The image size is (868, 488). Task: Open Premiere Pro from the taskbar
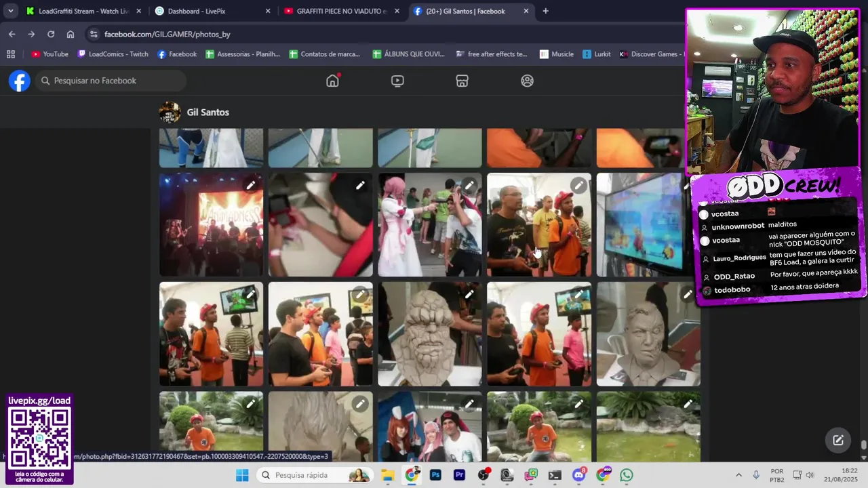pos(459,475)
